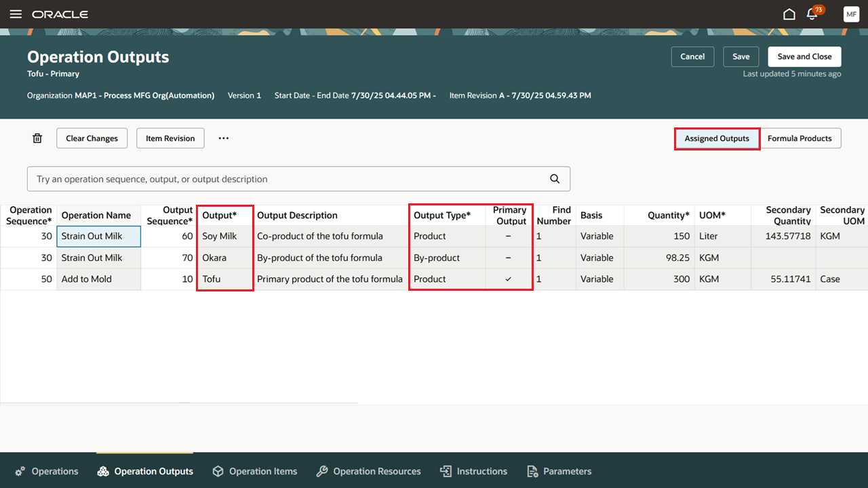Click secondary quantity 55.11741

[x=783, y=279]
